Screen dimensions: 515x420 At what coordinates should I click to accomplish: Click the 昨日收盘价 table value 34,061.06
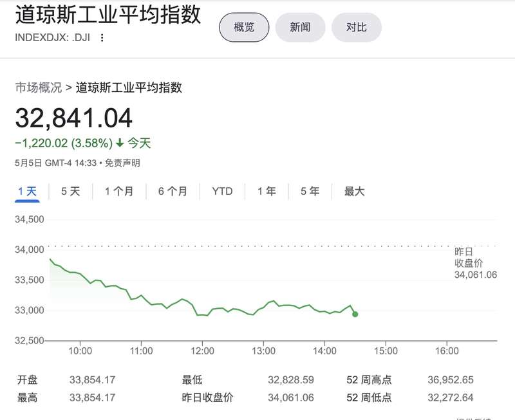coord(291,397)
